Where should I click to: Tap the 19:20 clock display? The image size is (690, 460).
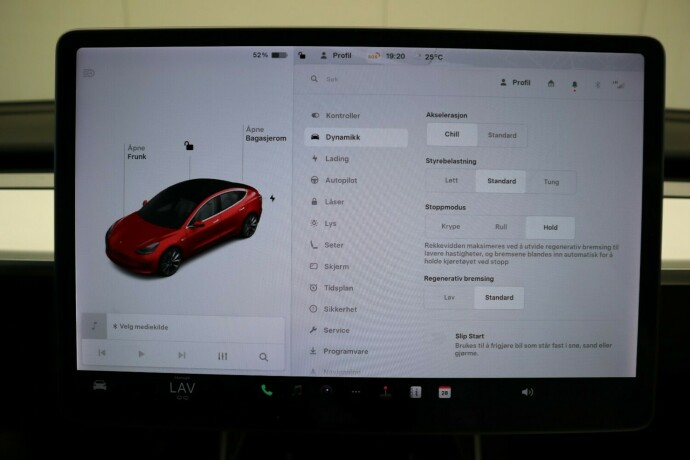coord(395,56)
